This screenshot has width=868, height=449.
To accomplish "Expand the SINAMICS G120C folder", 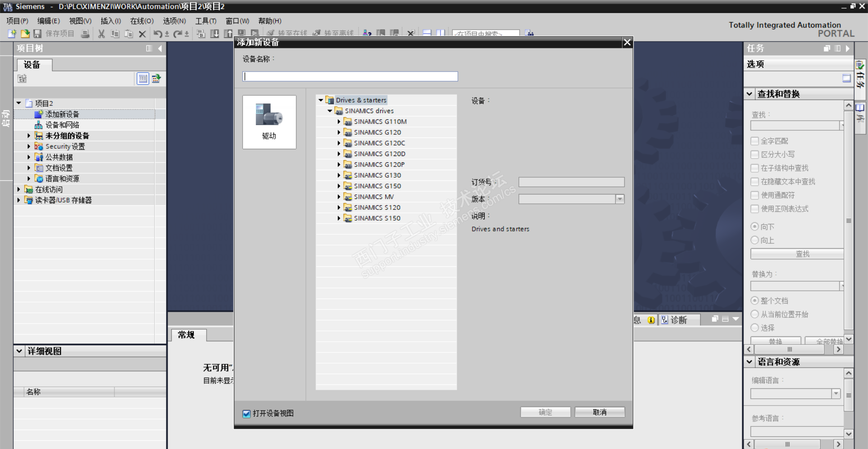I will pyautogui.click(x=339, y=143).
